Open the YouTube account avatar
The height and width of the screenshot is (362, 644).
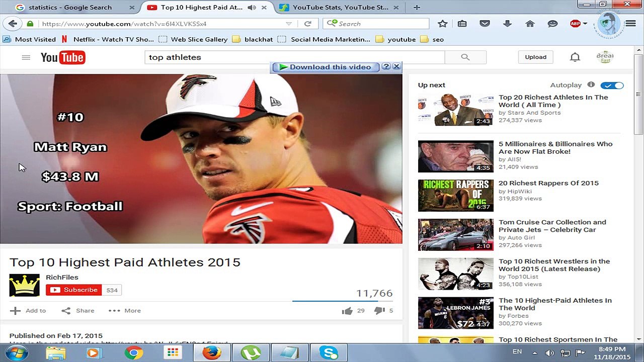coord(605,57)
